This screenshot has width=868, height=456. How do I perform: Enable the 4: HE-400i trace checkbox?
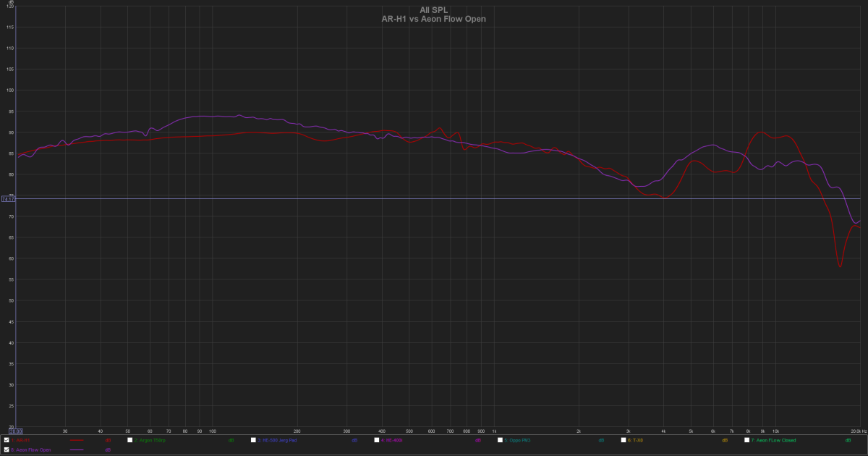(x=378, y=440)
